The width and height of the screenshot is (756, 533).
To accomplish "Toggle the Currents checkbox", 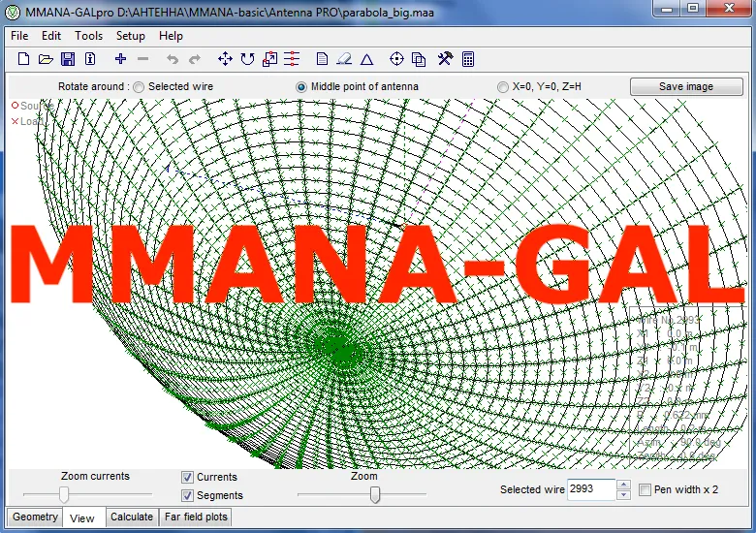I will coord(188,477).
